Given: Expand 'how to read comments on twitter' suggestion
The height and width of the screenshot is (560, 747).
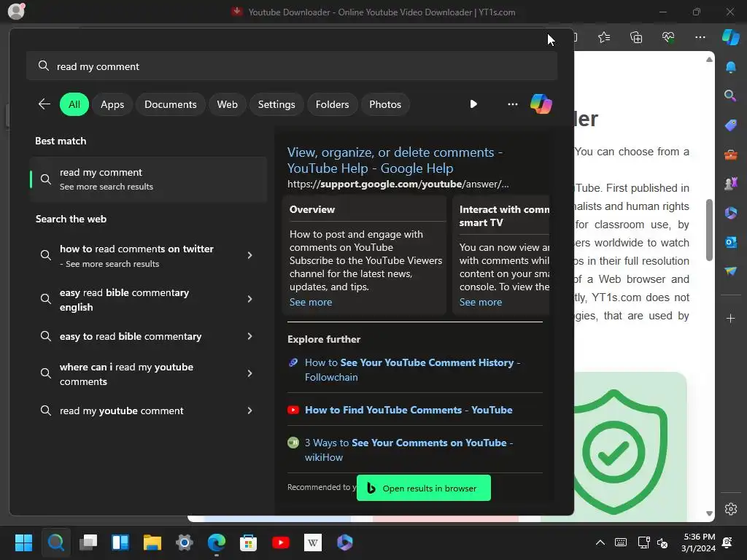Looking at the screenshot, I should click(x=249, y=255).
